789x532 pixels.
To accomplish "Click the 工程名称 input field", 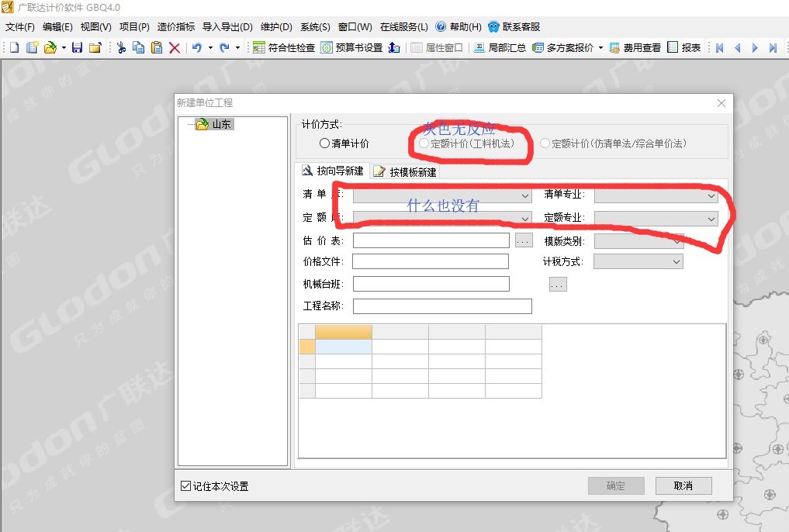I will pos(442,306).
